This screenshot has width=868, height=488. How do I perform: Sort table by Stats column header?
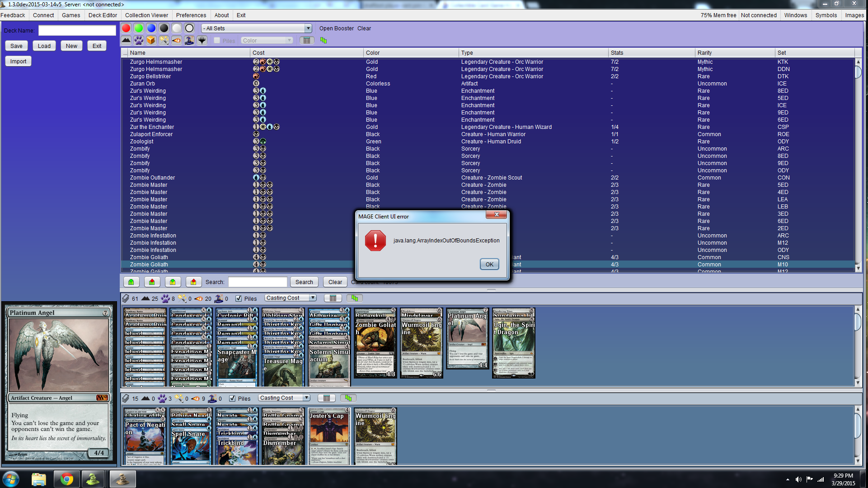point(652,53)
